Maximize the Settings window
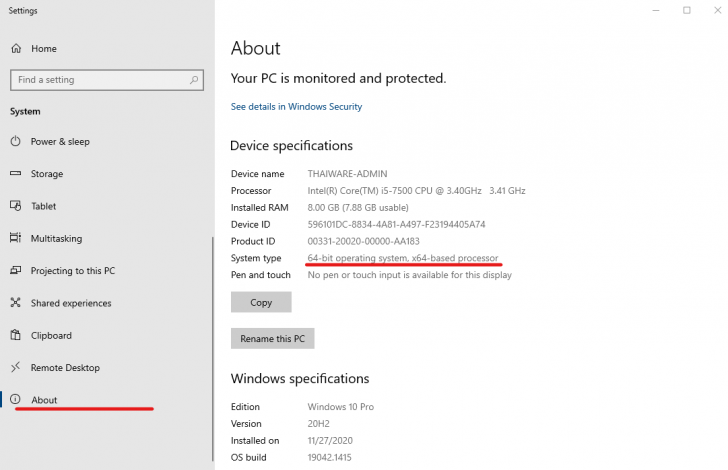728x470 pixels. coord(687,10)
